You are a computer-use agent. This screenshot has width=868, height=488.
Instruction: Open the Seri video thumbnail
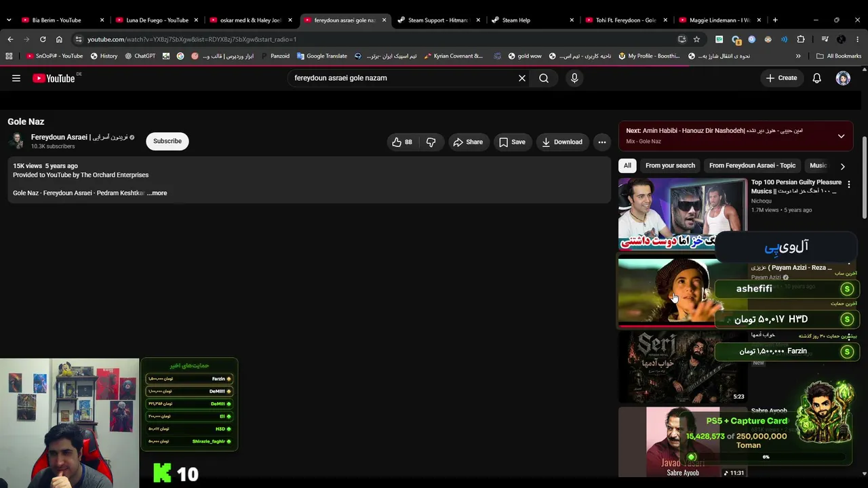pos(683,367)
